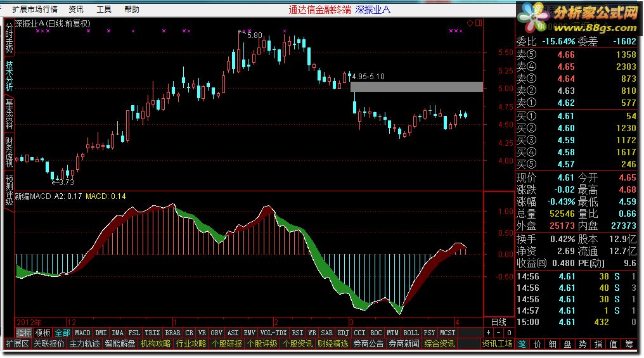Open the 预测评级 side tab
The height and width of the screenshot is (358, 644).
pos(9,190)
